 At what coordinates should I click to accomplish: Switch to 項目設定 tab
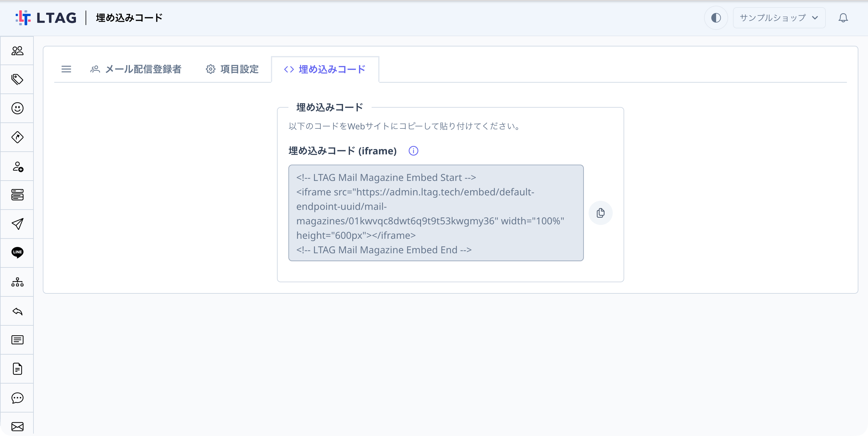tap(232, 69)
